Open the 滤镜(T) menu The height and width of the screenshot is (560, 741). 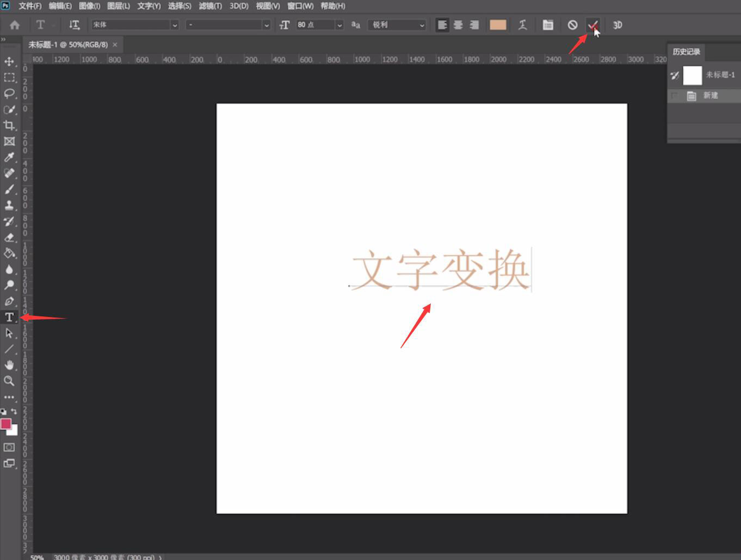click(211, 6)
